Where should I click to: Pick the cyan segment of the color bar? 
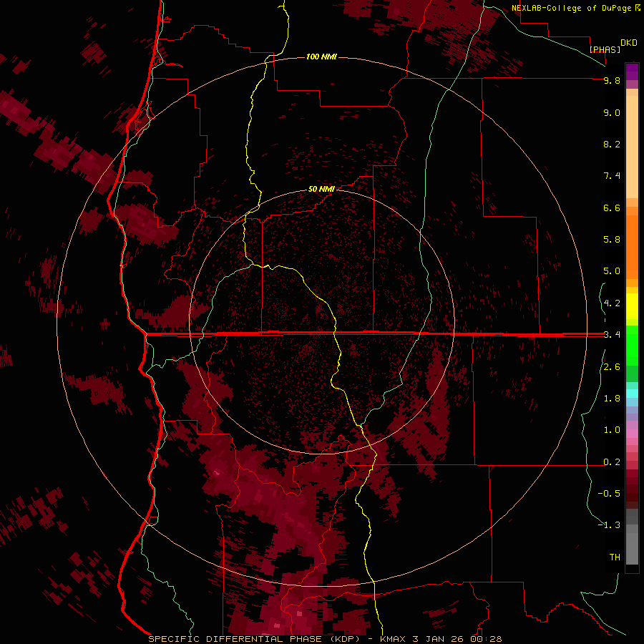[x=632, y=393]
